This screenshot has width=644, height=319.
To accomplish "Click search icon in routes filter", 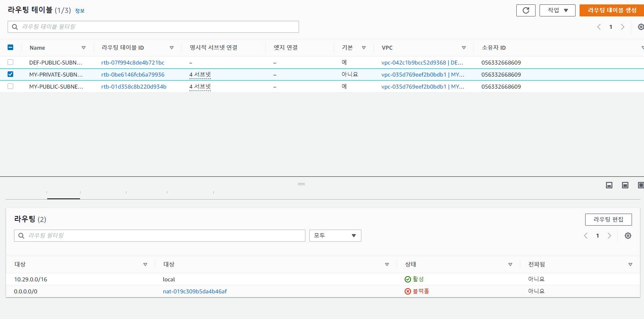I will point(21,236).
